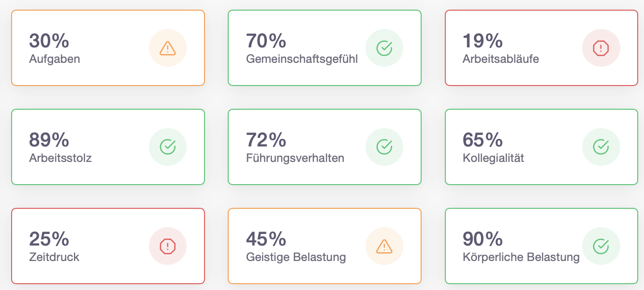
Task: Click the 45% Geistige Belastung value
Action: [x=266, y=239]
